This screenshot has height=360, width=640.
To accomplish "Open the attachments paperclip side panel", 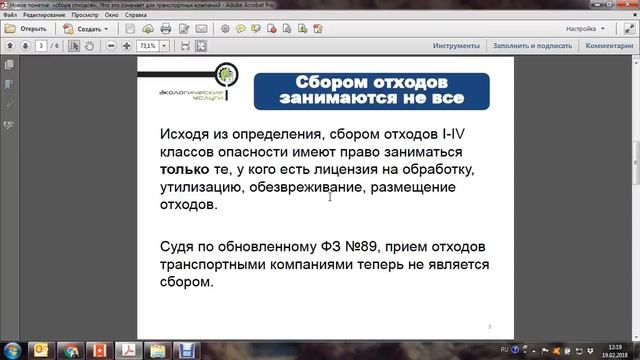I will click(x=9, y=105).
